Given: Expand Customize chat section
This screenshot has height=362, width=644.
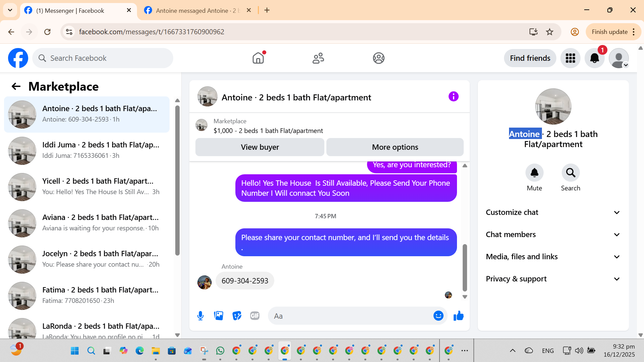Looking at the screenshot, I should tap(553, 213).
